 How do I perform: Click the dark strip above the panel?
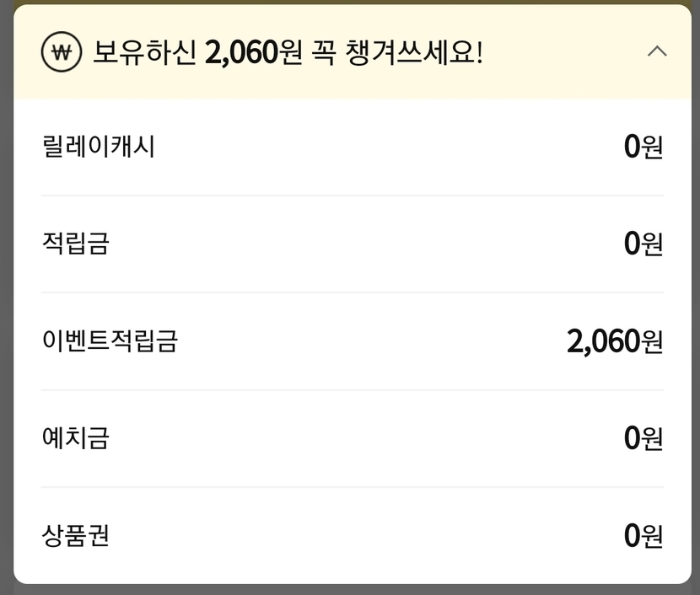click(350, 2)
